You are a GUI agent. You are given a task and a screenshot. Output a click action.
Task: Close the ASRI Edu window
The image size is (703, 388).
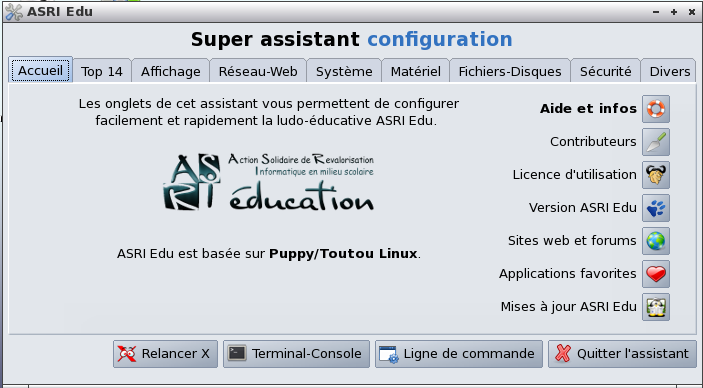692,12
